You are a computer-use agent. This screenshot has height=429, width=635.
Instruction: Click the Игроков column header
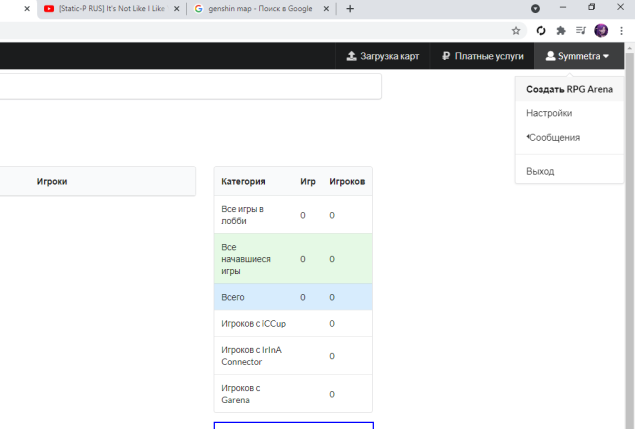click(347, 181)
